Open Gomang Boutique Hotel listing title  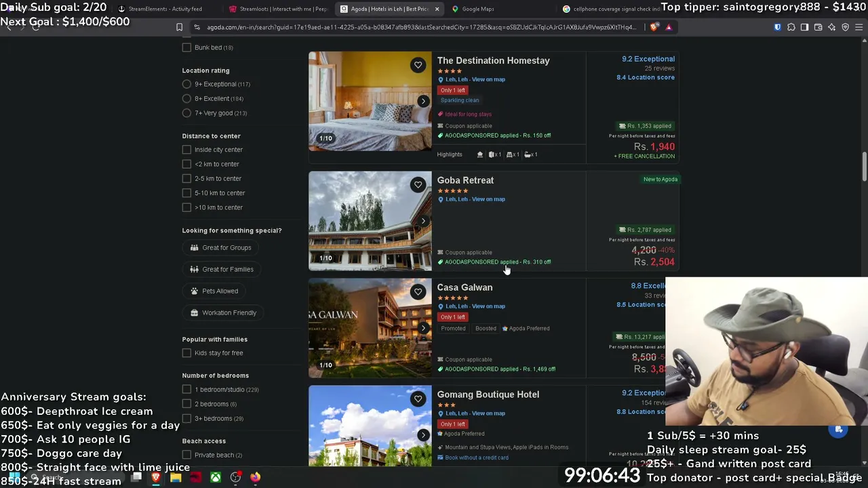click(x=488, y=394)
